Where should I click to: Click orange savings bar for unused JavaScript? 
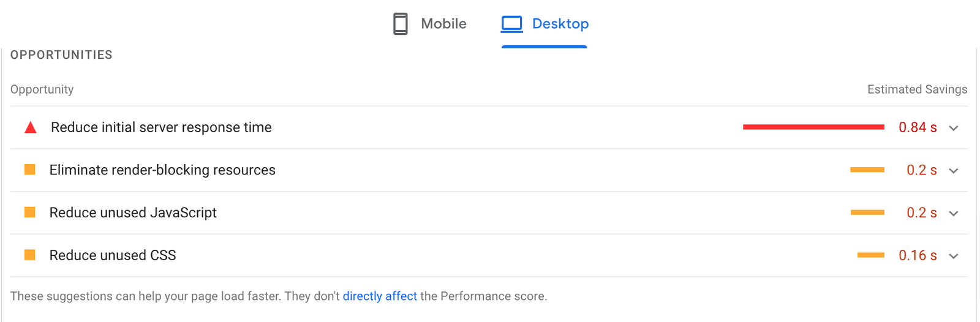pyautogui.click(x=867, y=212)
